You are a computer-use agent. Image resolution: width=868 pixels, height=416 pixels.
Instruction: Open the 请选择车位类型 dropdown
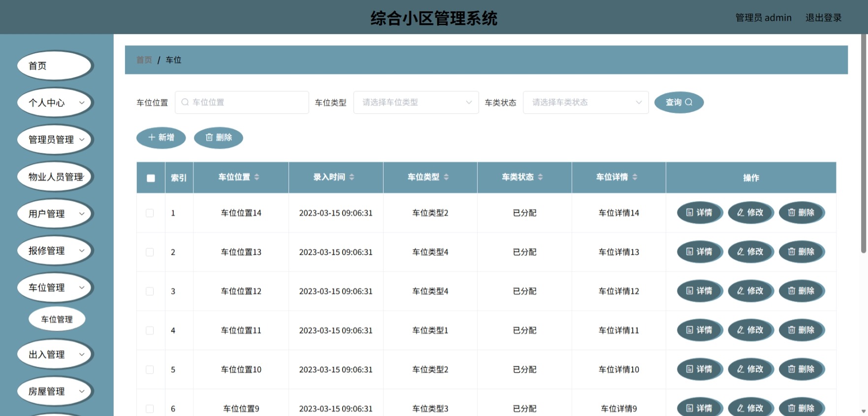[416, 102]
